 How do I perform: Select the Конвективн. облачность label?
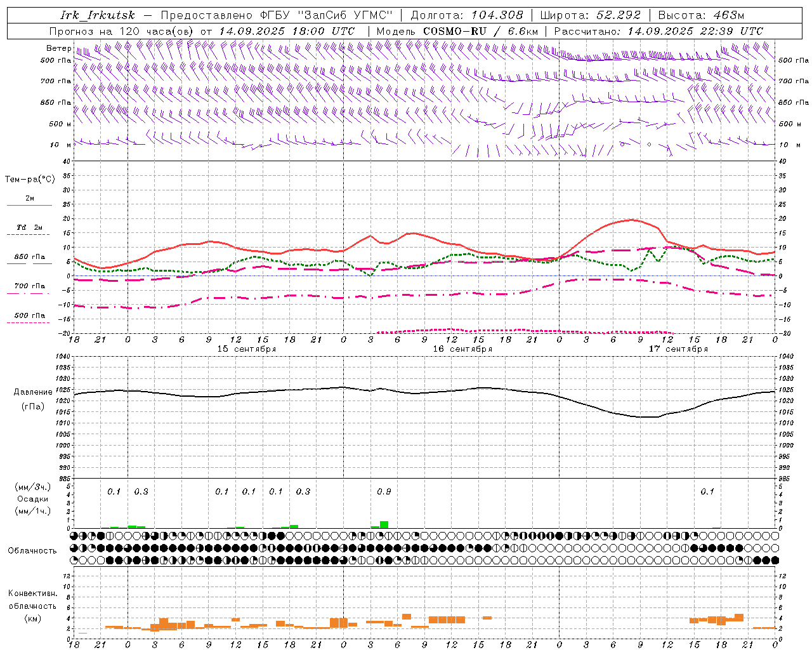click(x=32, y=600)
